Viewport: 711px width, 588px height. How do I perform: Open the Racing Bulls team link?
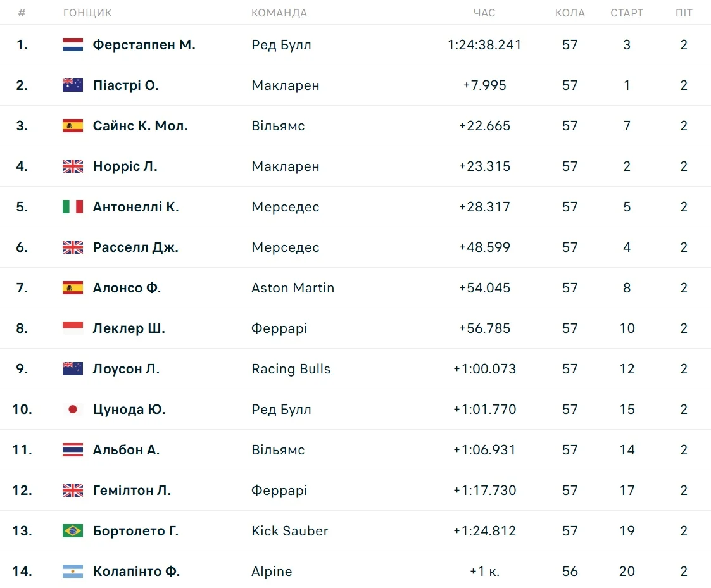click(x=291, y=369)
